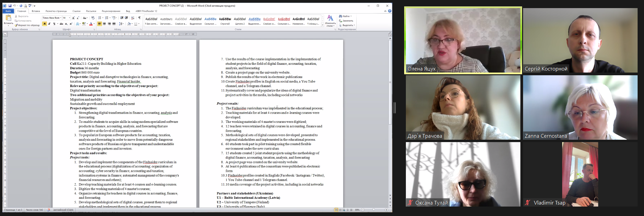Switch to the Рассылки ribbon tab

pos(91,11)
